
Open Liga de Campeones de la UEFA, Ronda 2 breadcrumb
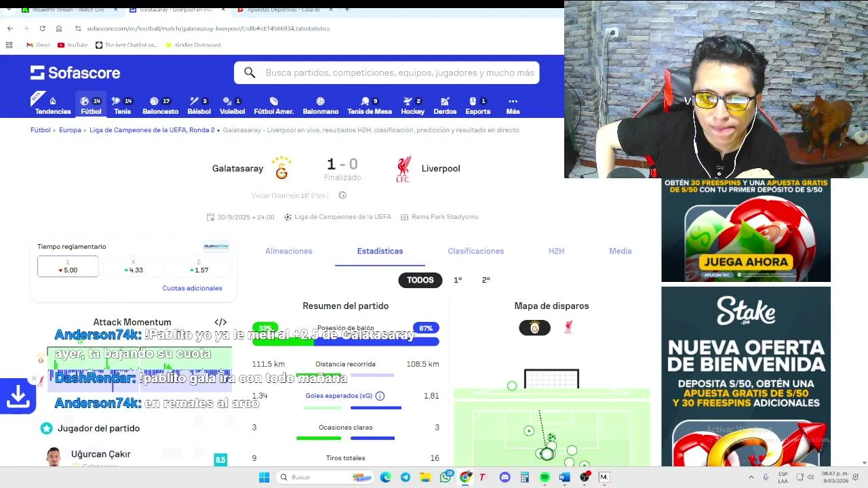pos(152,130)
